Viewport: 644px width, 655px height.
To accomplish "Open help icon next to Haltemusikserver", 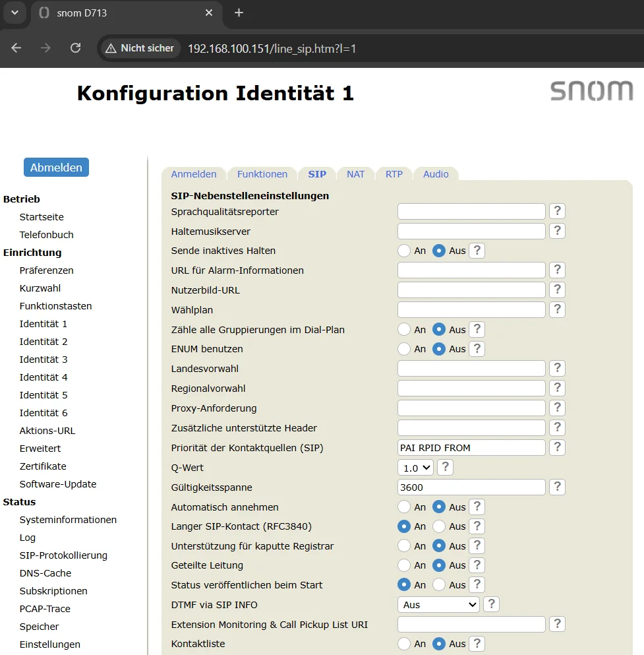I will tap(557, 231).
